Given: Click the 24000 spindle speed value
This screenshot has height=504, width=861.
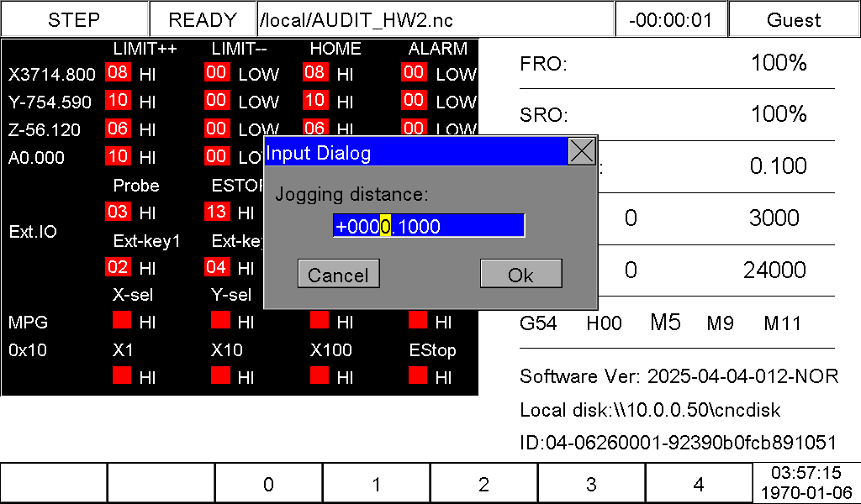Looking at the screenshot, I should (774, 270).
